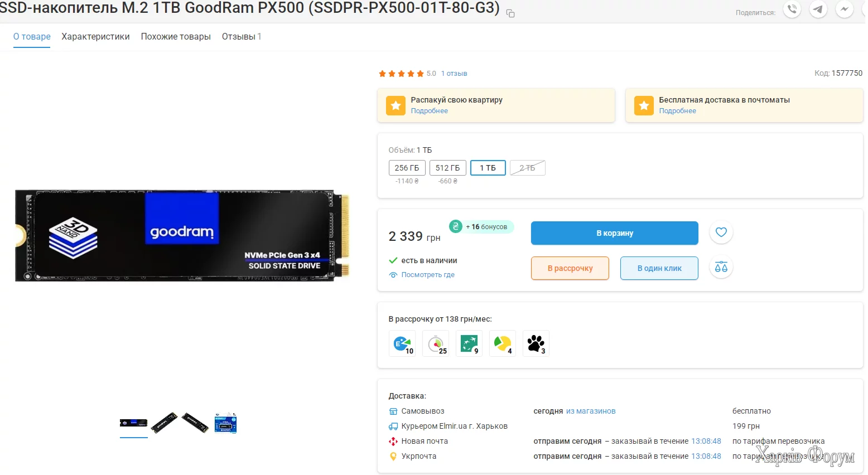Open 'Подробнее' under free parcel locker delivery

point(678,111)
